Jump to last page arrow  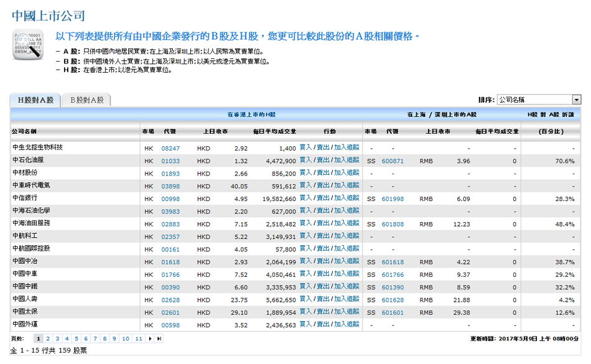coord(159,338)
